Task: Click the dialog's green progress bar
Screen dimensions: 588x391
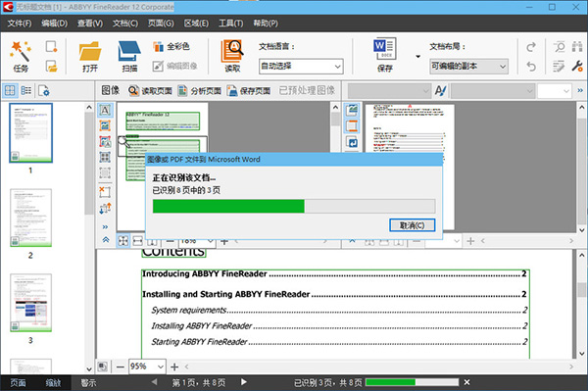Action: click(294, 206)
